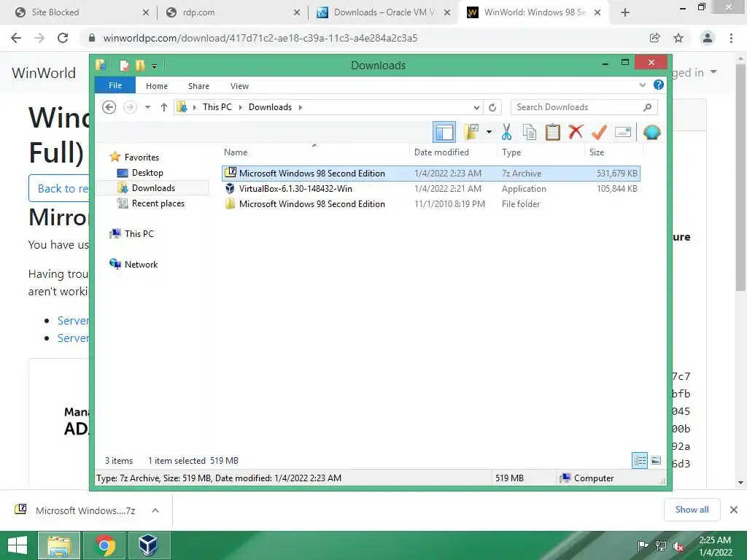The width and height of the screenshot is (747, 560).
Task: Sort by Name column header
Action: pos(314,152)
